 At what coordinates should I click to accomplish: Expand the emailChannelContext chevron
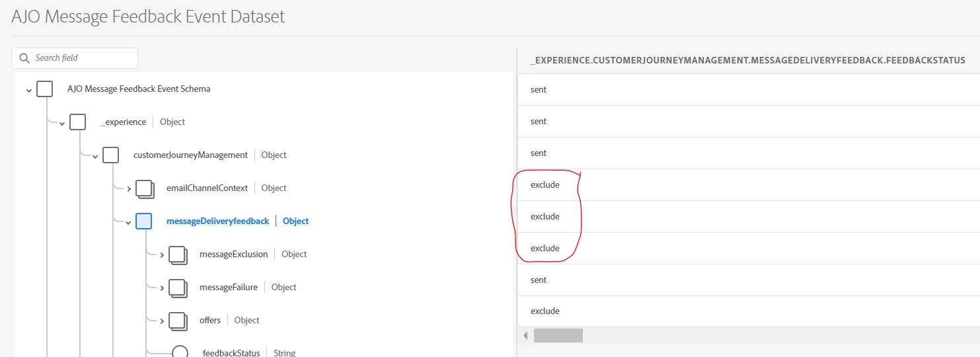(129, 188)
